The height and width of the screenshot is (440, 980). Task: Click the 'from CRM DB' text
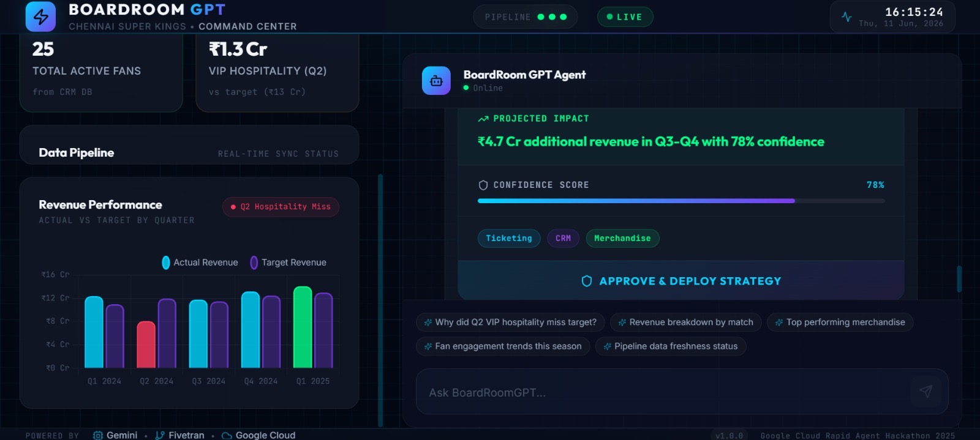pyautogui.click(x=62, y=92)
